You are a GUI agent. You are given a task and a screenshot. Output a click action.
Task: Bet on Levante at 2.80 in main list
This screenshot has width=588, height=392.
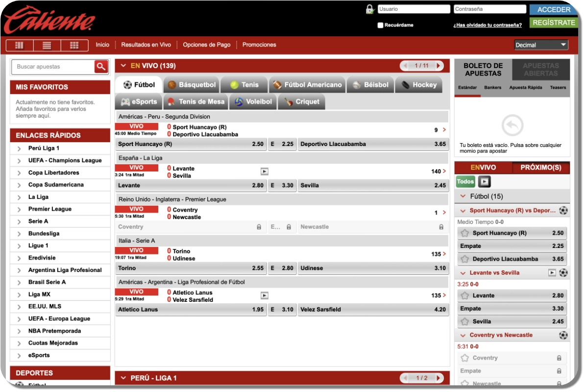tap(191, 186)
